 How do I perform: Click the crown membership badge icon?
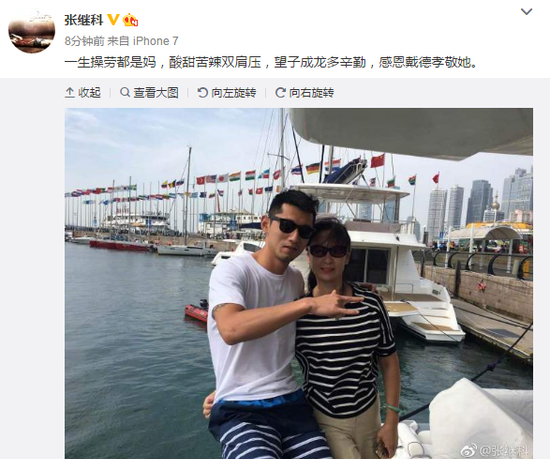tap(130, 20)
